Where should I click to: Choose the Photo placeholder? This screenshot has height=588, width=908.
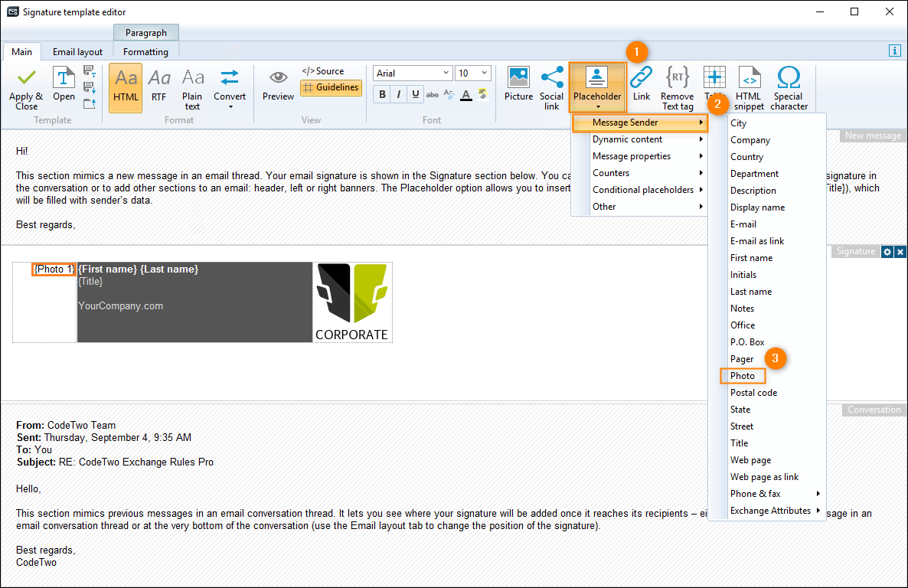[743, 376]
